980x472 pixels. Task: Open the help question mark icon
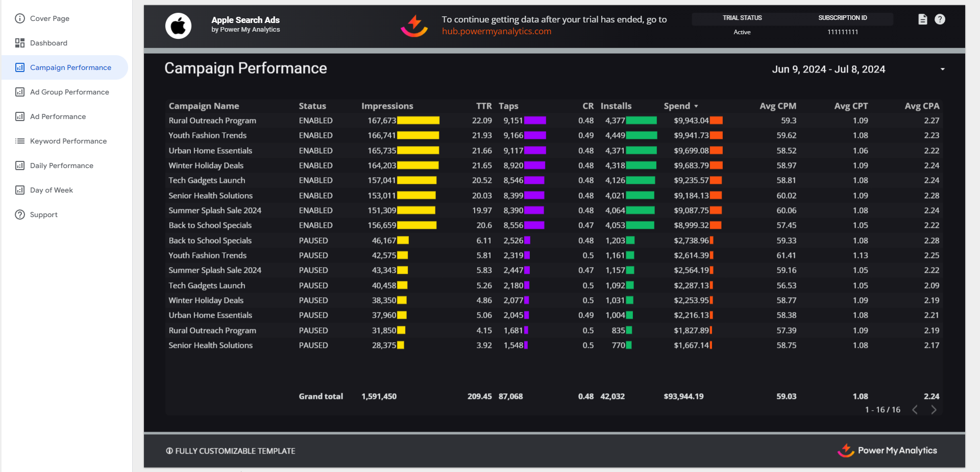point(941,19)
